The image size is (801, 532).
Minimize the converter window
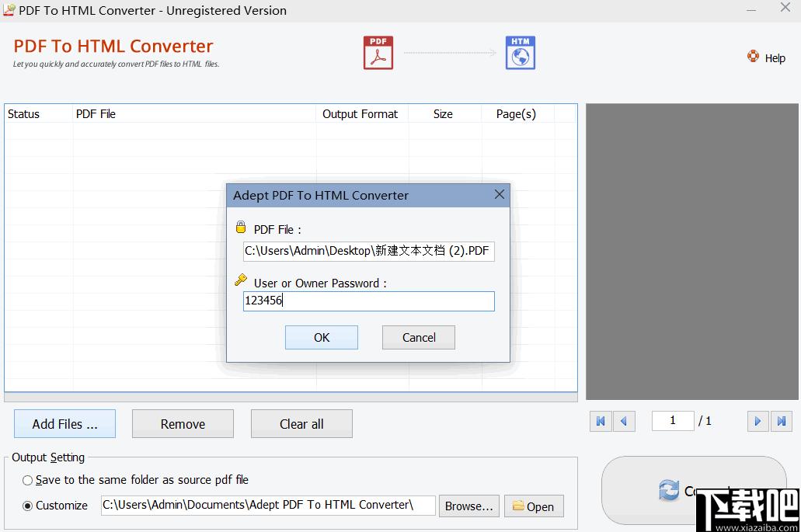(751, 9)
